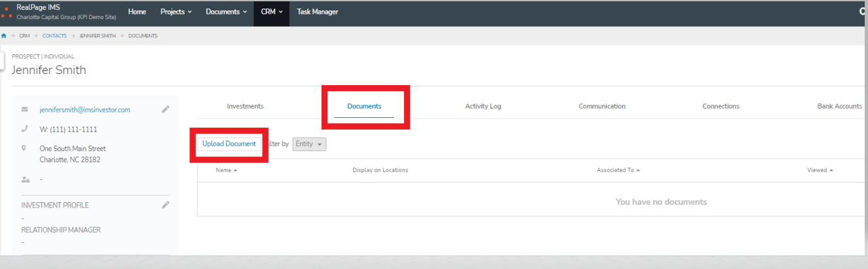Click the RealPage IMS logo dots
Image resolution: width=868 pixels, height=269 pixels.
[5, 12]
